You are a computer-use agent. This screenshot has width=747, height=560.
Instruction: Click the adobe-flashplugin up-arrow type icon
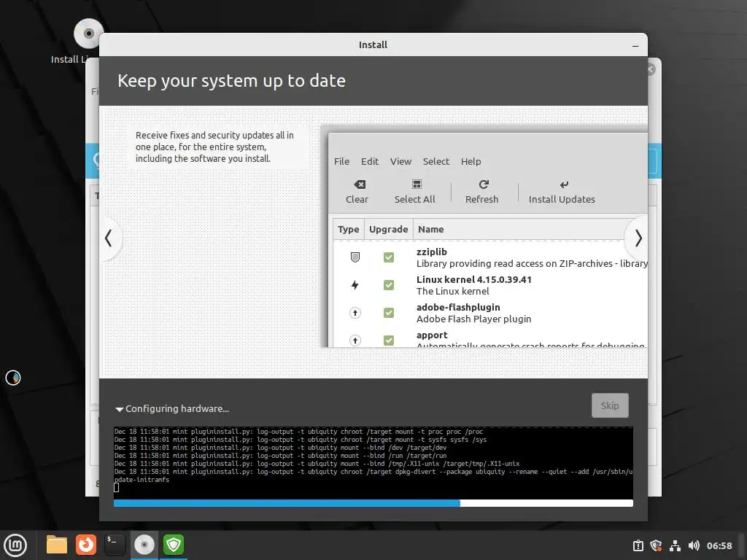pos(355,312)
